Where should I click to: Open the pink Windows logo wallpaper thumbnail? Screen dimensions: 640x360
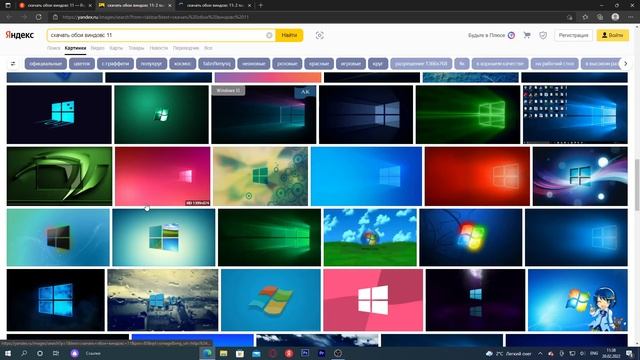coord(373,300)
